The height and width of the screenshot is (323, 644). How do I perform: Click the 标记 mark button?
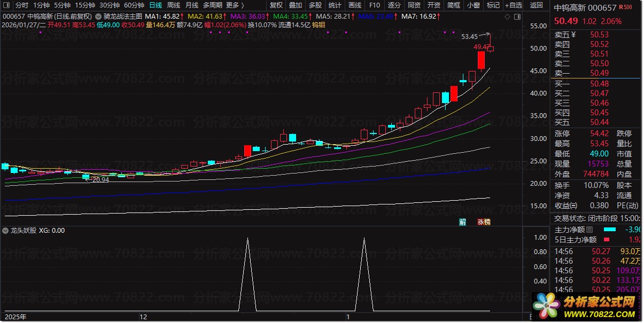493,5
